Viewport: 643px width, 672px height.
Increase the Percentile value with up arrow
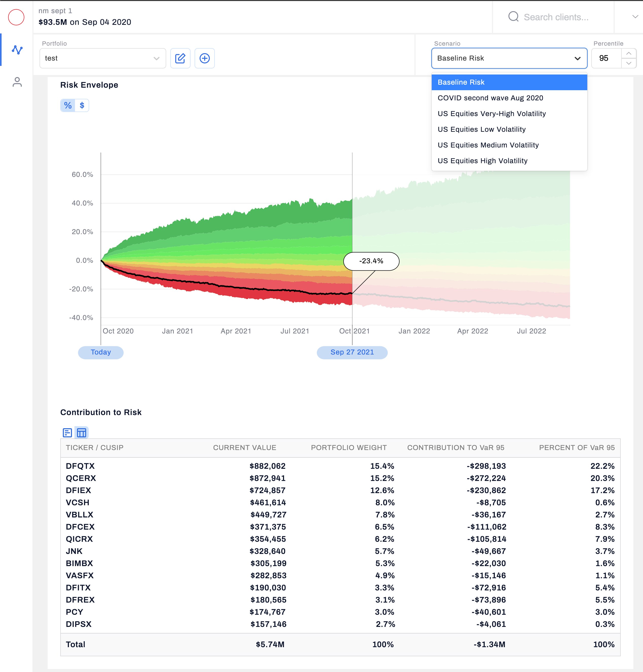(629, 53)
